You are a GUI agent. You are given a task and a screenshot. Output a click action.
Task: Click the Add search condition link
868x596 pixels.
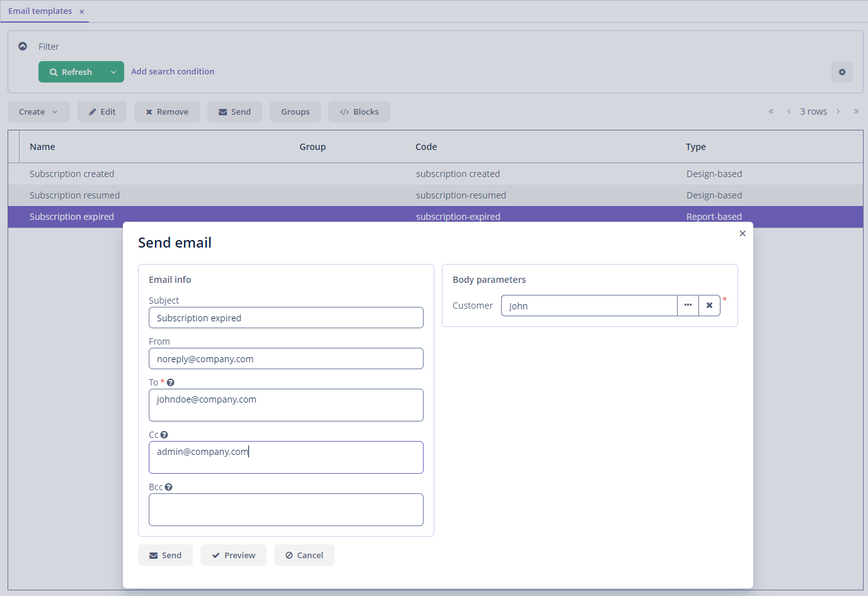(173, 72)
